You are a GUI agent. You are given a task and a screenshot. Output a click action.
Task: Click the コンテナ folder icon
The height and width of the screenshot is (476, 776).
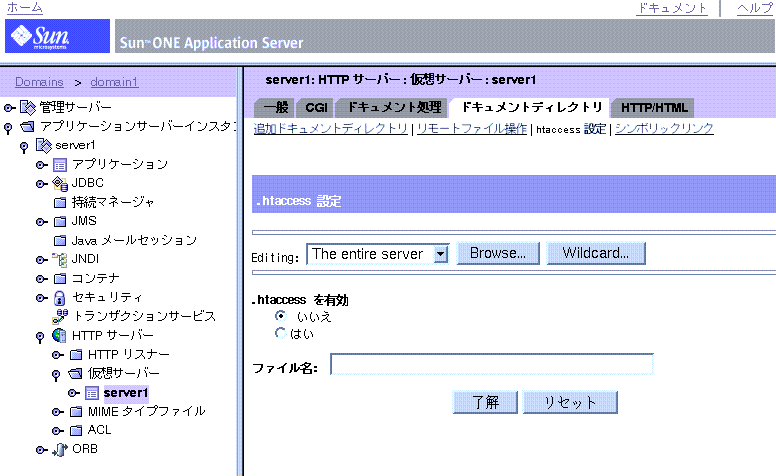pyautogui.click(x=60, y=279)
